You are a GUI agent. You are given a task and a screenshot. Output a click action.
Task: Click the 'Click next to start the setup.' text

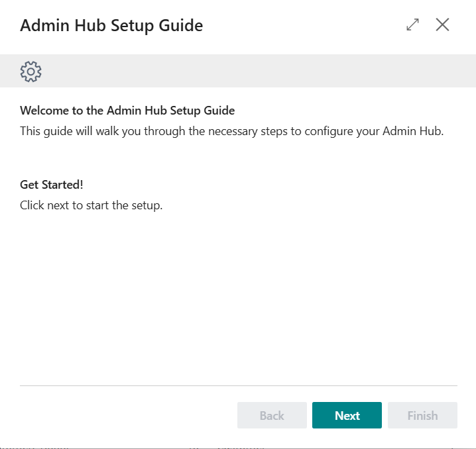point(91,205)
